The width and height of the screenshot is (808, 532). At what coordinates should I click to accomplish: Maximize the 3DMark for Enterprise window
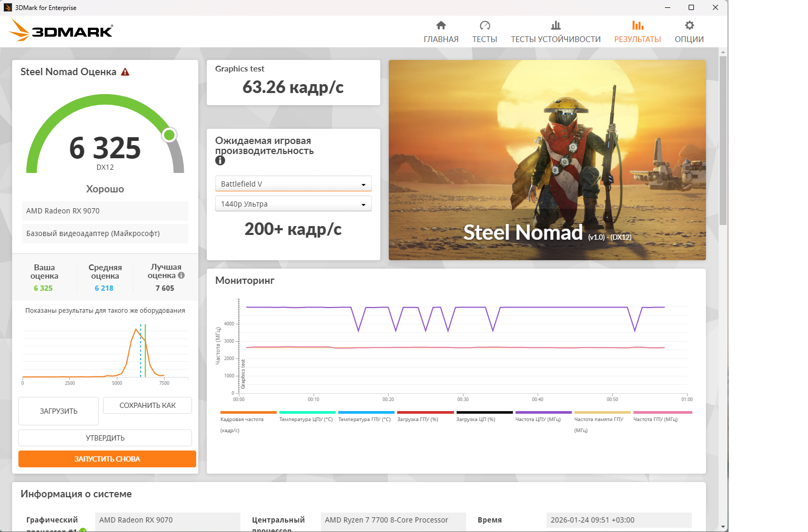[x=691, y=7]
